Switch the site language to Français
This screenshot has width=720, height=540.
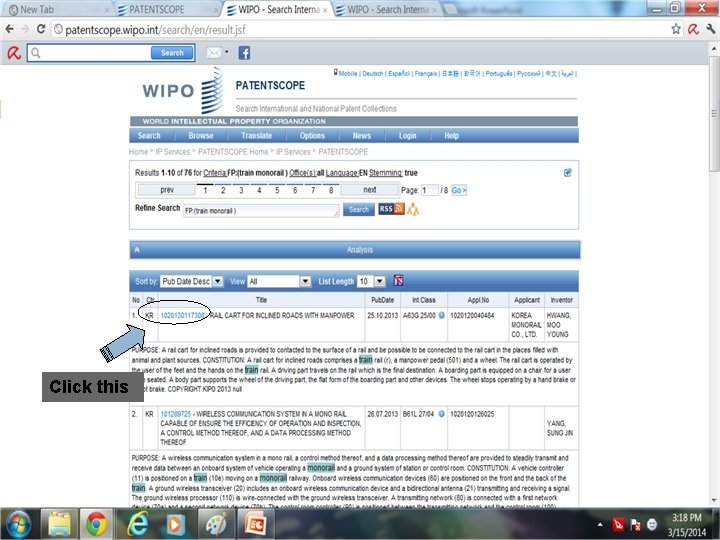[x=426, y=73]
